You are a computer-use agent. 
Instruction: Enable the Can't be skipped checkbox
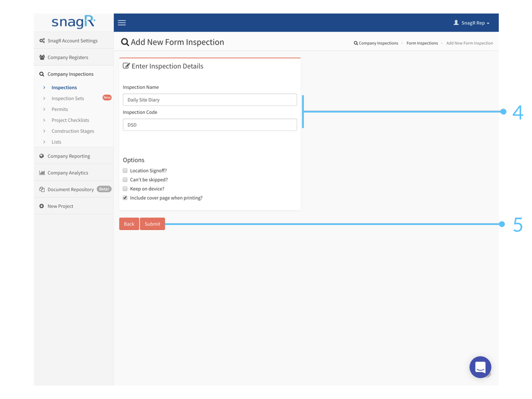pyautogui.click(x=125, y=179)
